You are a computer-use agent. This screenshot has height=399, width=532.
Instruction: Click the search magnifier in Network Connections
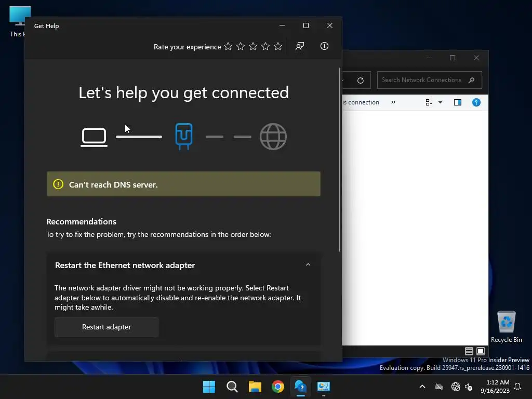[471, 81]
